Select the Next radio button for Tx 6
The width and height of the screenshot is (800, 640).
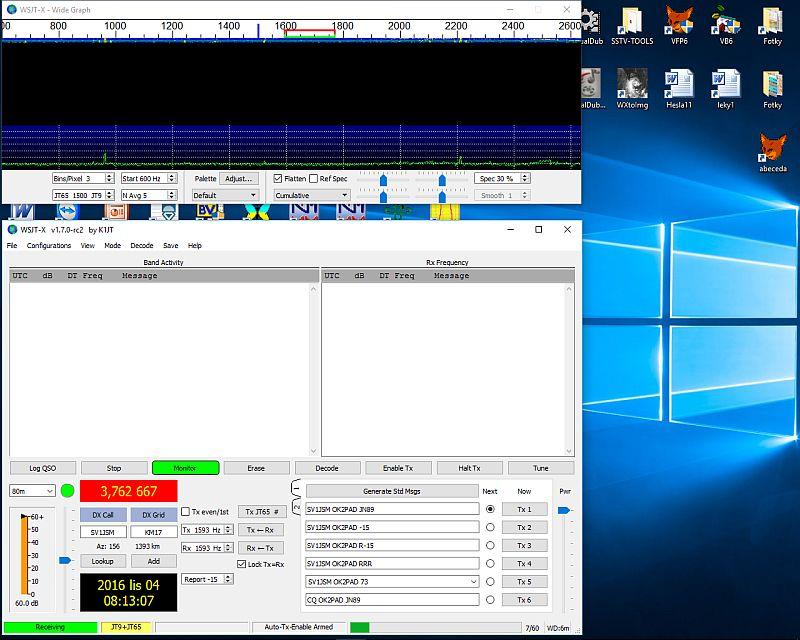coord(490,600)
